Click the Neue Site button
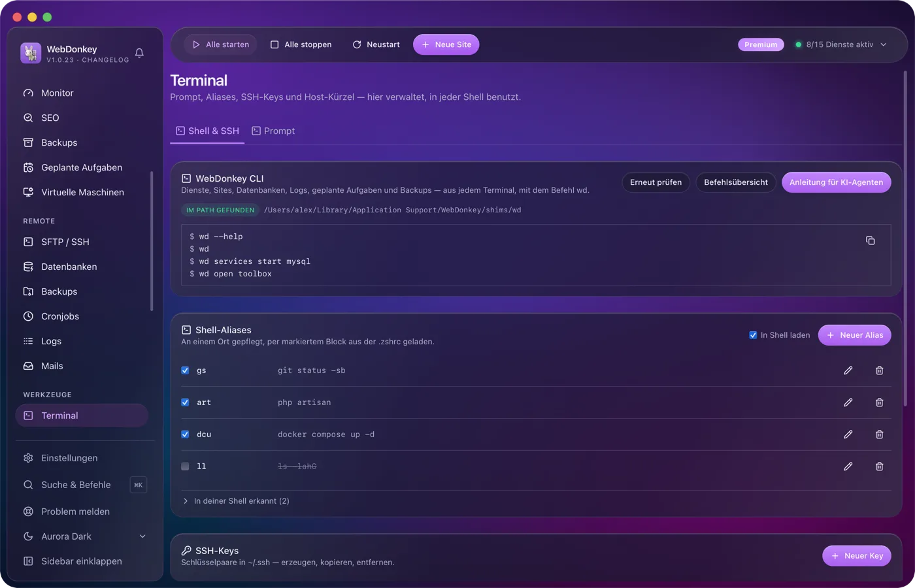Image resolution: width=915 pixels, height=588 pixels. 446,44
